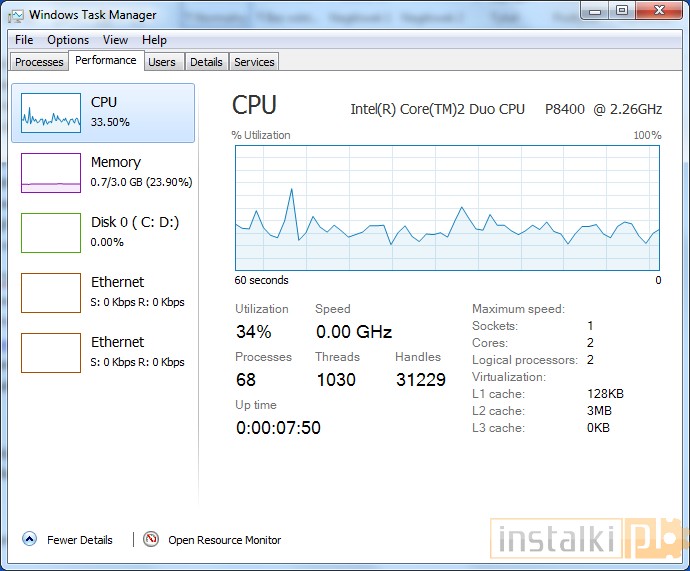Image resolution: width=690 pixels, height=571 pixels.
Task: Click the 1030 threads value
Action: tap(336, 380)
